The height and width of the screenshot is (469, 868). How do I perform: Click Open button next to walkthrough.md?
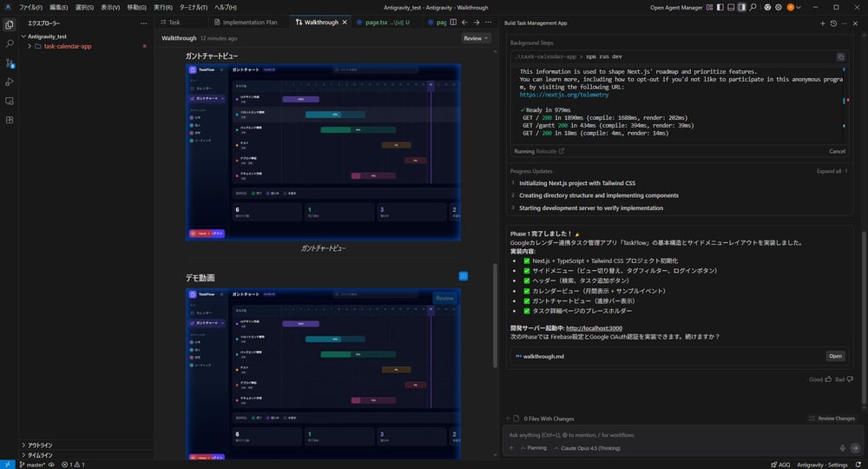pos(835,356)
